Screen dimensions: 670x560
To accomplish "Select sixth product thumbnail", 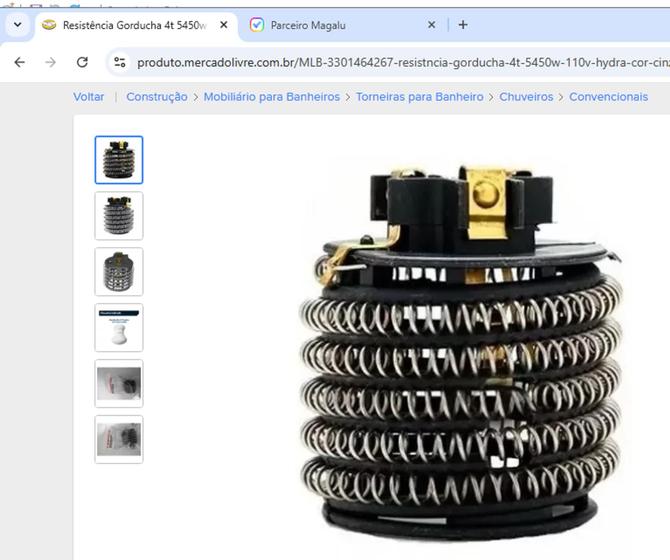I will tap(119, 439).
